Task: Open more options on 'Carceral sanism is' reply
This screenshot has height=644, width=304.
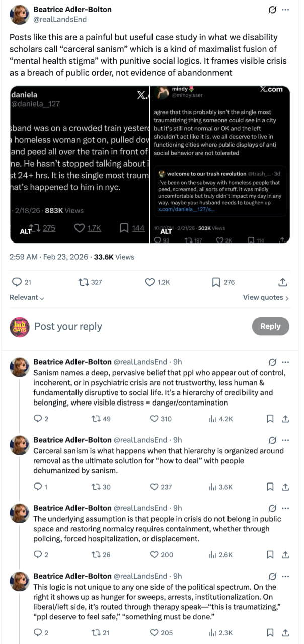Action: (x=285, y=440)
